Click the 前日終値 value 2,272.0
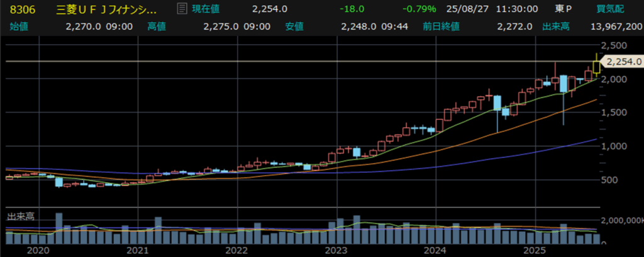Viewport: 644px width, 257px height. coord(513,26)
